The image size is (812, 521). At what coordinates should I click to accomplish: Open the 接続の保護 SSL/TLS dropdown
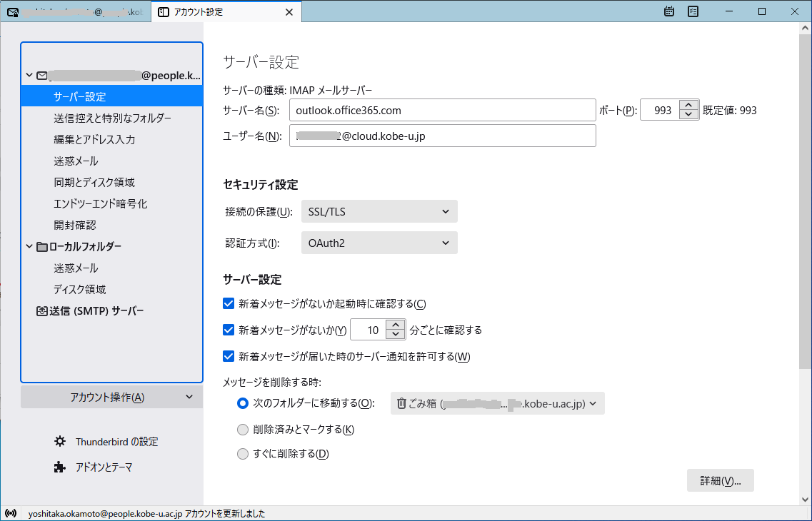pyautogui.click(x=380, y=211)
